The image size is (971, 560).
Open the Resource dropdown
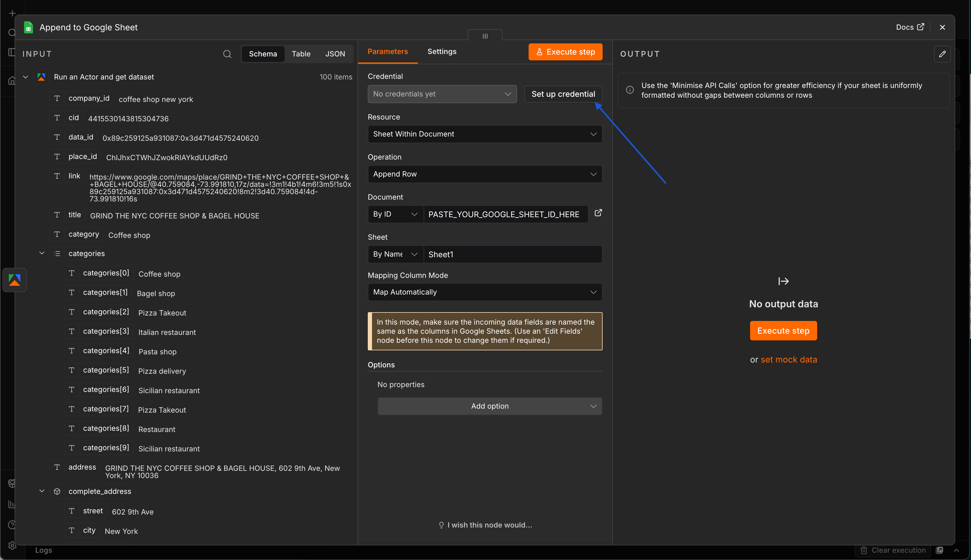pyautogui.click(x=485, y=134)
